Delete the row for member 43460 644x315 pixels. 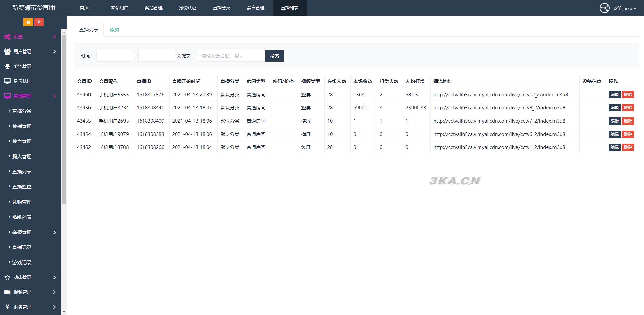pos(628,95)
